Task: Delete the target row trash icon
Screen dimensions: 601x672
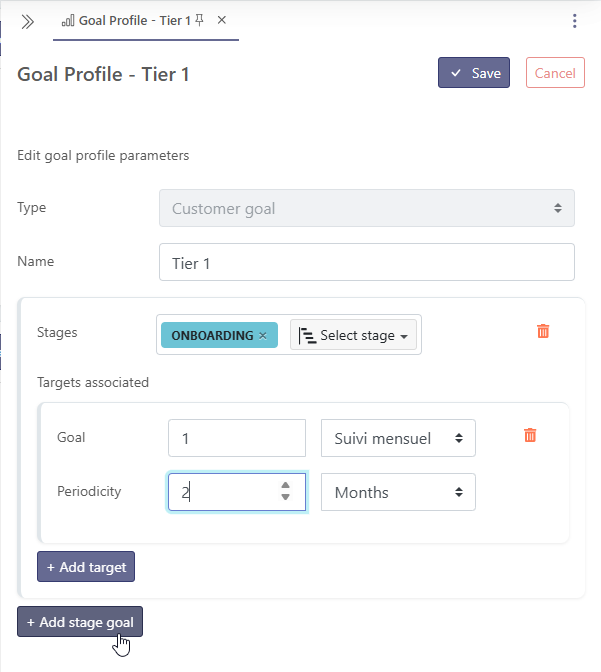Action: pos(530,435)
